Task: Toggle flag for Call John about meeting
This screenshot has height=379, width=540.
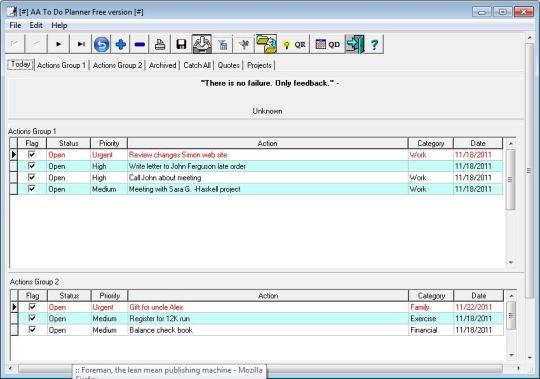Action: point(32,177)
